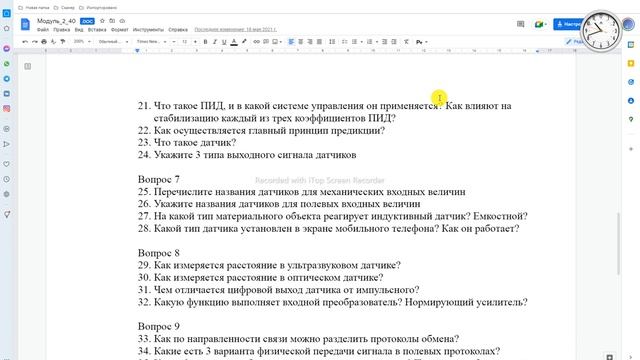
Task: Undo the last action
Action: point(25,42)
